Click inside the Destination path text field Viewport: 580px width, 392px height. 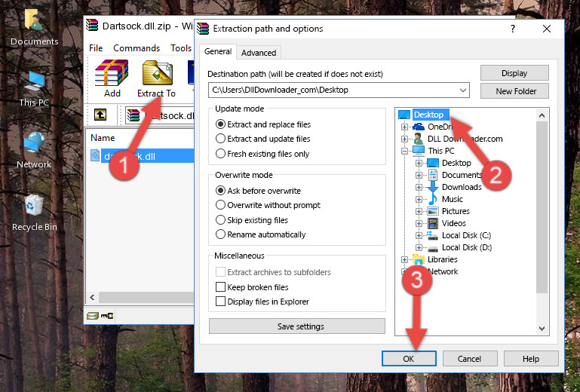(333, 90)
